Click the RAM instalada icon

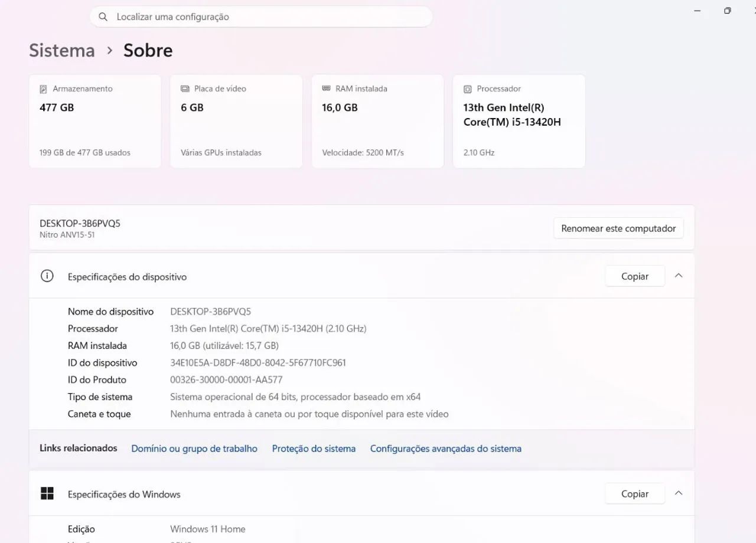[326, 89]
